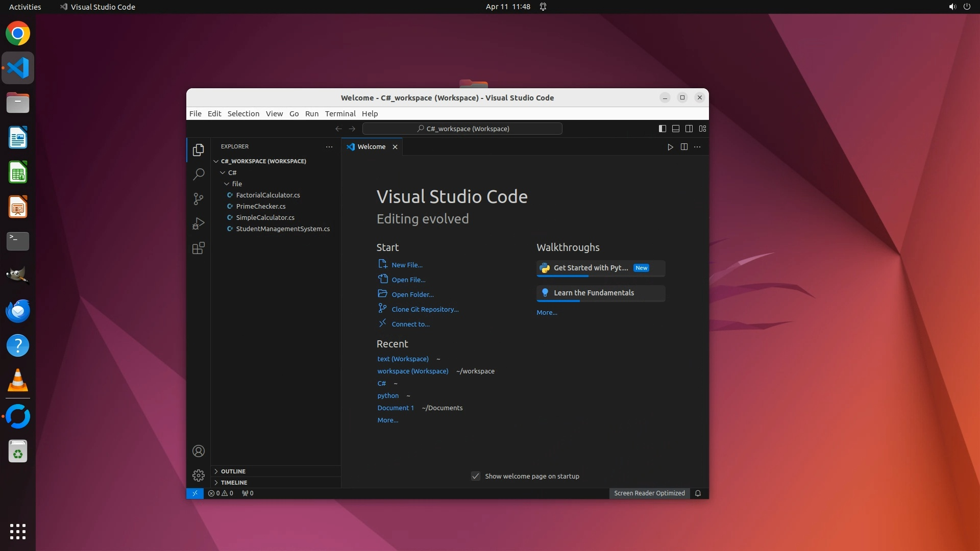Close the Welcome tab
This screenshot has width=980, height=551.
[395, 147]
